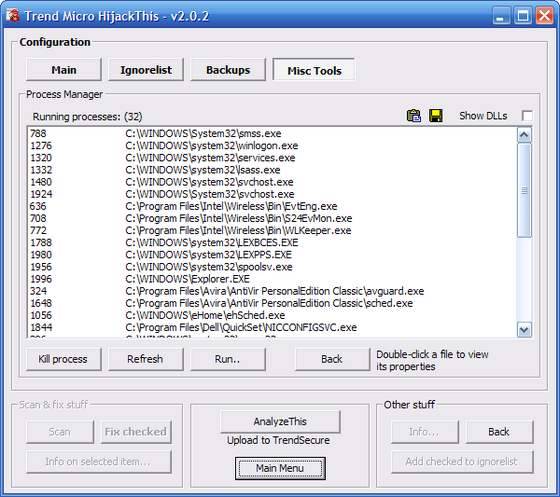Select process 1956 spoolsv.exe

click(272, 267)
